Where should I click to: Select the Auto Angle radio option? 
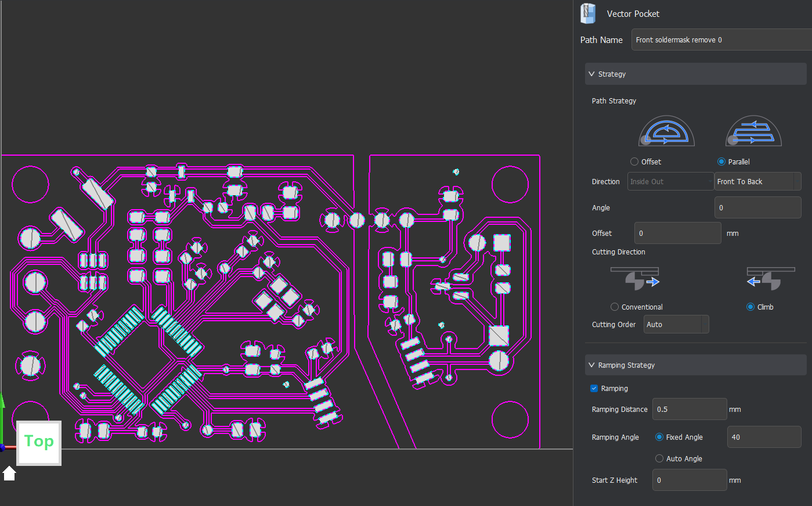pyautogui.click(x=659, y=458)
